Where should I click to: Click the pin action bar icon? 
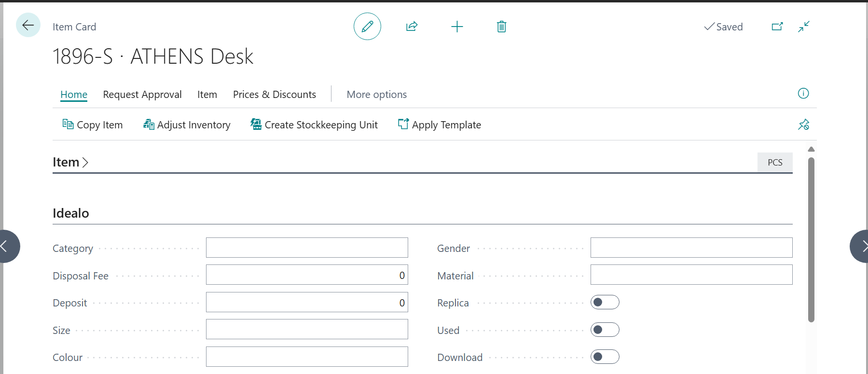(x=803, y=125)
